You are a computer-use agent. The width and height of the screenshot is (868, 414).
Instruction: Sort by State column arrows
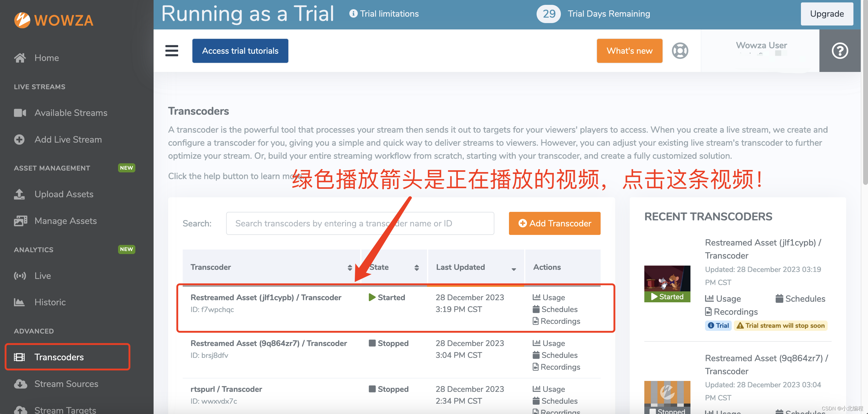(x=416, y=267)
